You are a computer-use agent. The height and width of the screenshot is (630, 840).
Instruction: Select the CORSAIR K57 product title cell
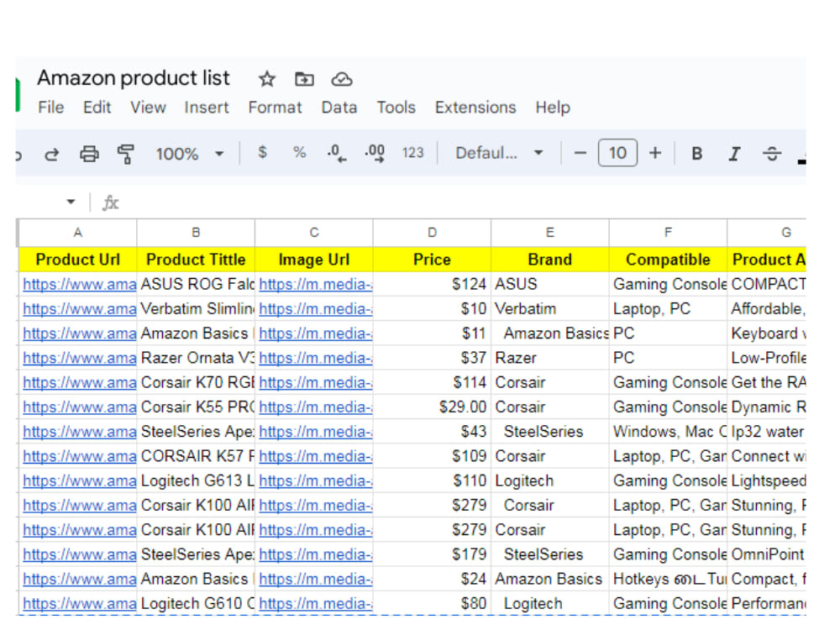coord(196,456)
